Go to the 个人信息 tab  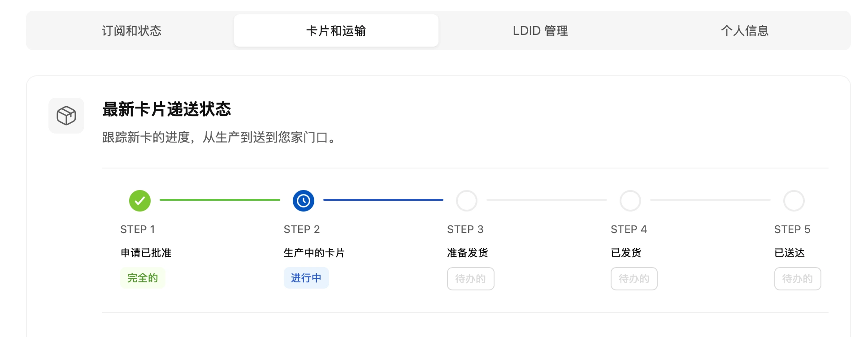(x=745, y=31)
